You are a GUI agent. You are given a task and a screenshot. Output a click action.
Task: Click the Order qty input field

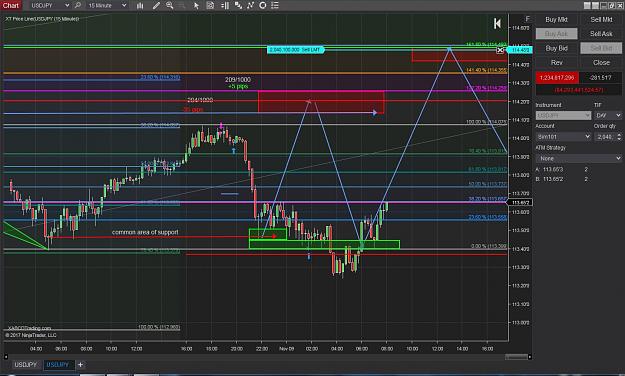point(605,136)
